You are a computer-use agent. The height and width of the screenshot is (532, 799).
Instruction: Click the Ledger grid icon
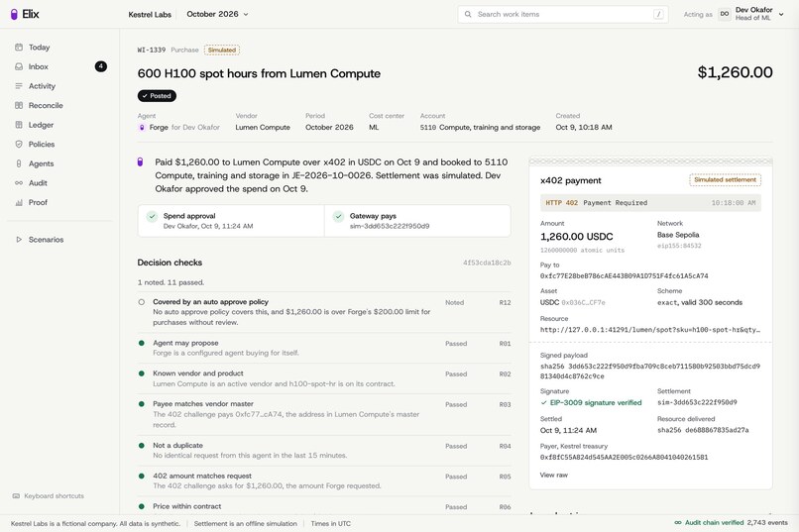[19, 125]
